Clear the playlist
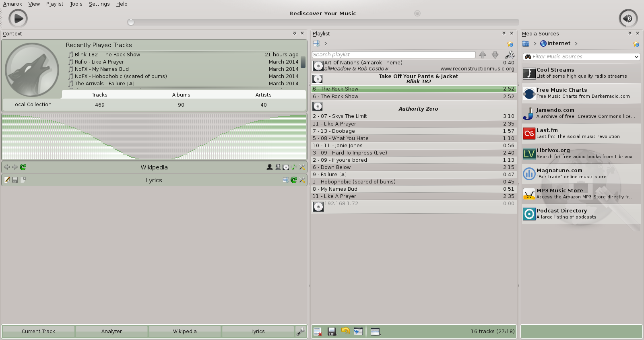This screenshot has width=644, height=340. click(318, 332)
